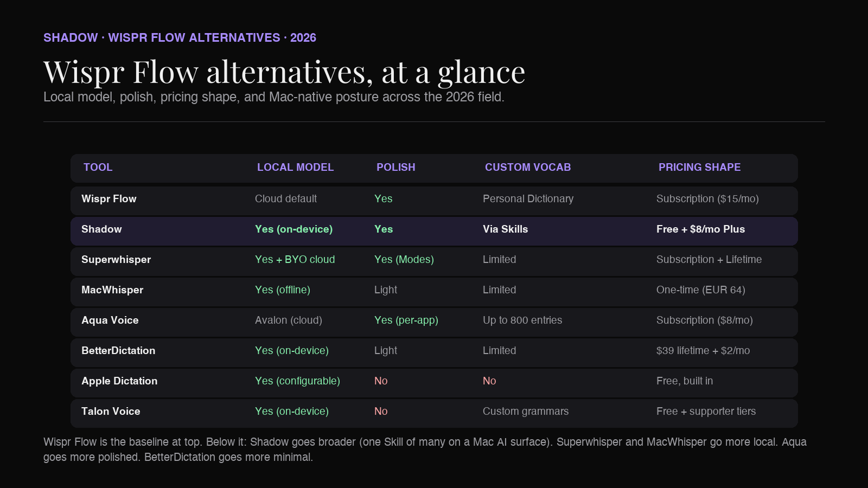Click the 'SHADOW · WISPR FLOW ALTERNATIVES · 2026' label
The image size is (868, 488).
(180, 38)
